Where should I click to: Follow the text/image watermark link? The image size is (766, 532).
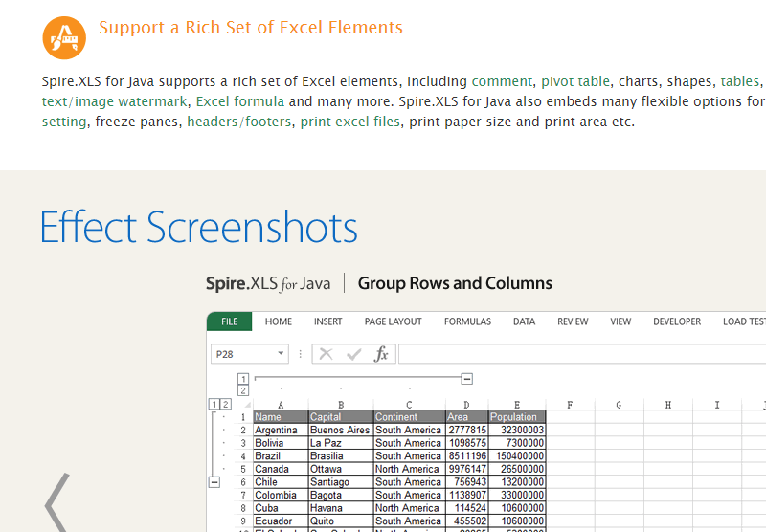(114, 101)
